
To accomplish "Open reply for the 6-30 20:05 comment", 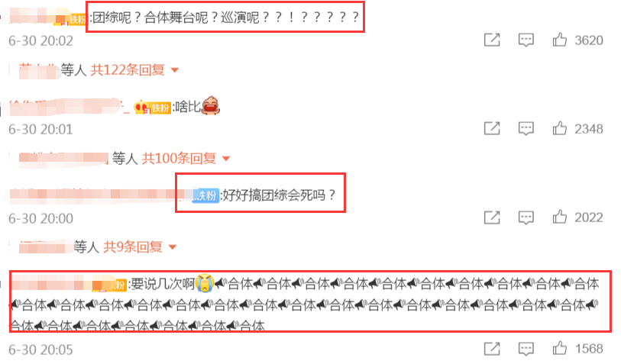I will [526, 349].
